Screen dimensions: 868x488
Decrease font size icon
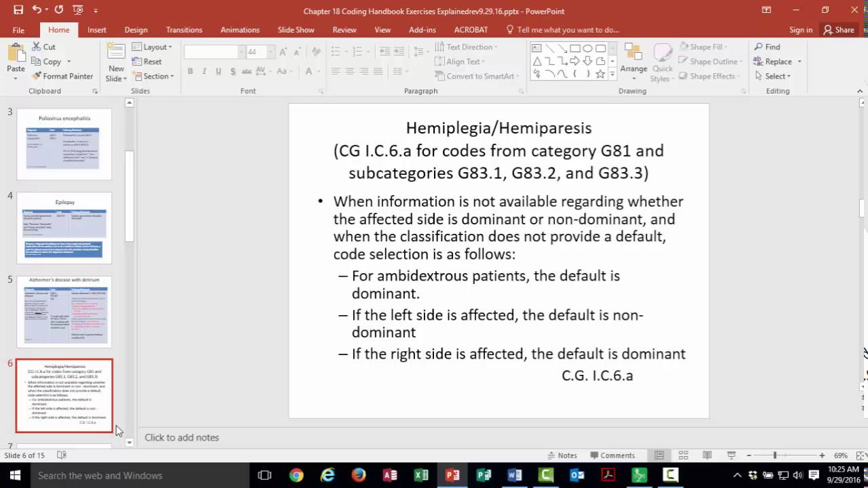pyautogui.click(x=298, y=52)
